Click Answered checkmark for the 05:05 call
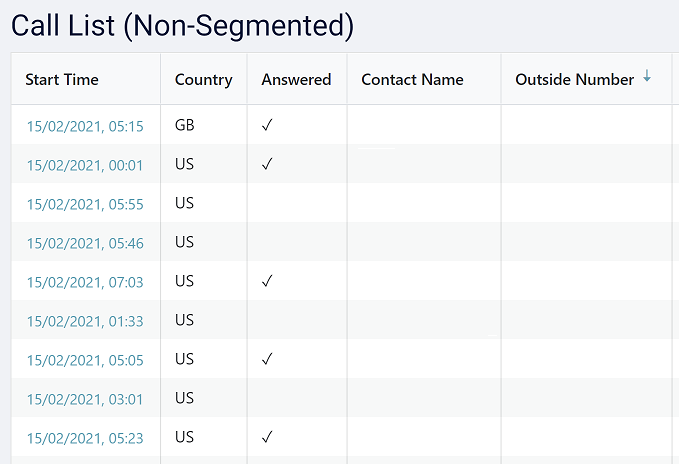Image resolution: width=679 pixels, height=464 pixels. click(x=267, y=360)
